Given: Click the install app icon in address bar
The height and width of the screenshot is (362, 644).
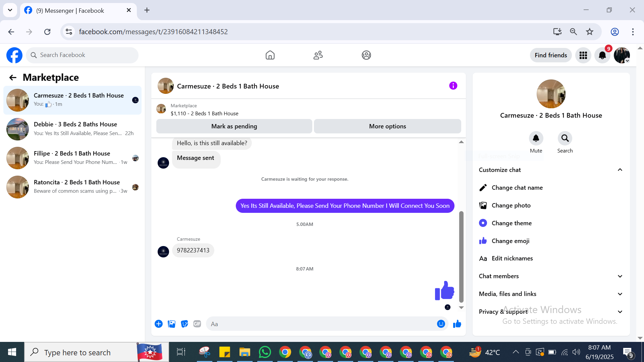Looking at the screenshot, I should (x=557, y=32).
